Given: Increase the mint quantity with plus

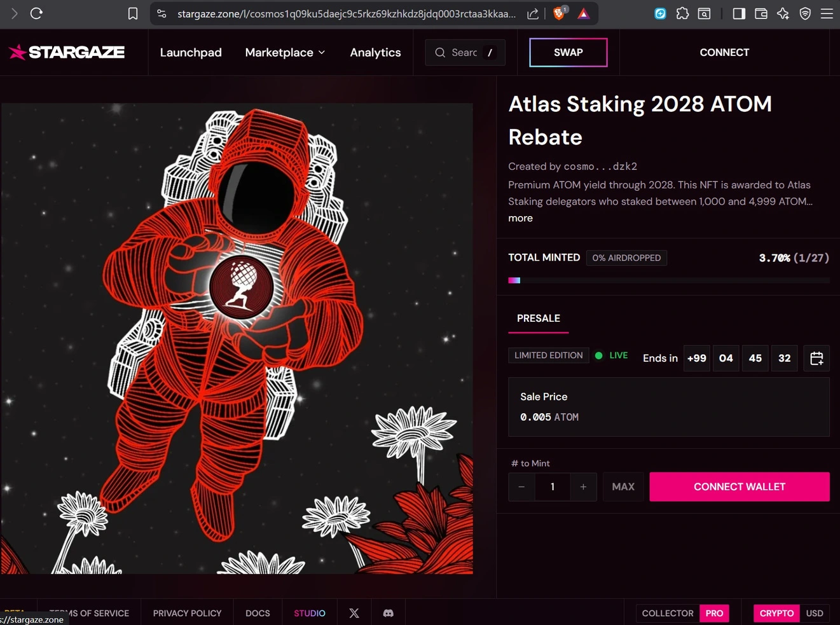Looking at the screenshot, I should 583,487.
